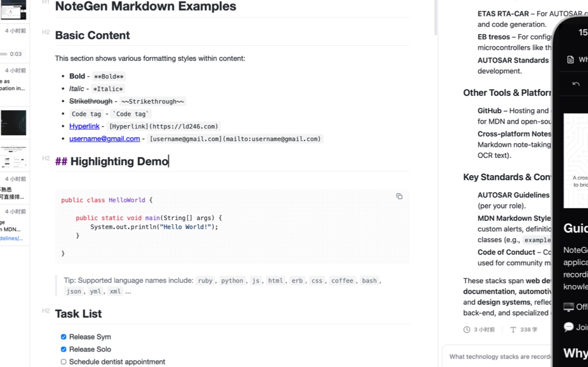This screenshot has width=588, height=367.
Task: Click the 'public class HelloWorld' code line
Action: pyautogui.click(x=107, y=200)
